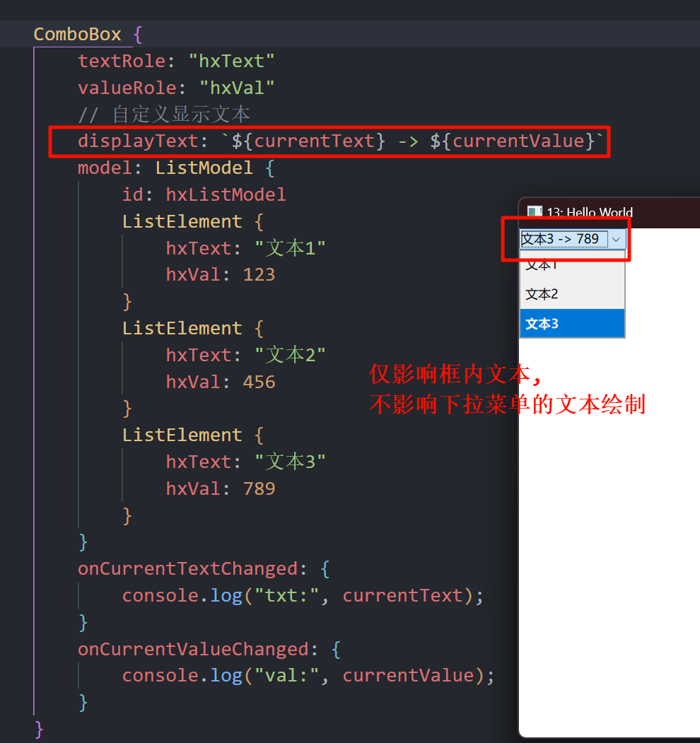This screenshot has height=743, width=700.
Task: Click the 'valueRole: "hxVal"' line
Action: [x=176, y=88]
